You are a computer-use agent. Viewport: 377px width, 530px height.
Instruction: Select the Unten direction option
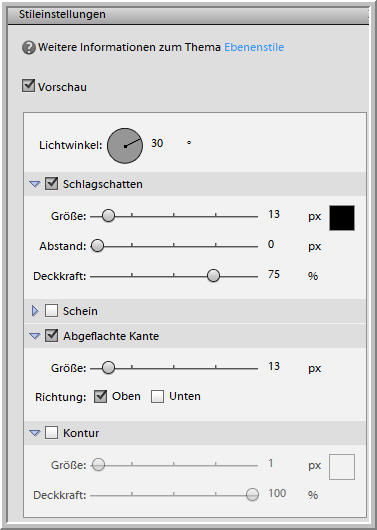pyautogui.click(x=157, y=396)
